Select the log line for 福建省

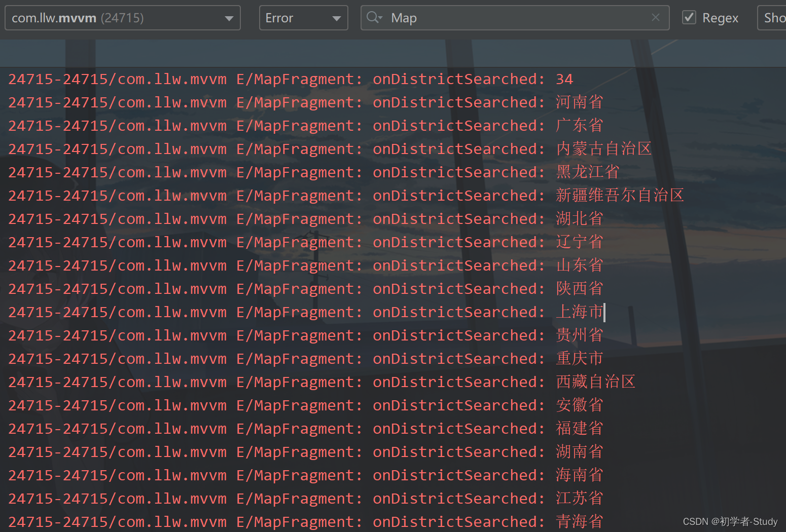point(306,429)
